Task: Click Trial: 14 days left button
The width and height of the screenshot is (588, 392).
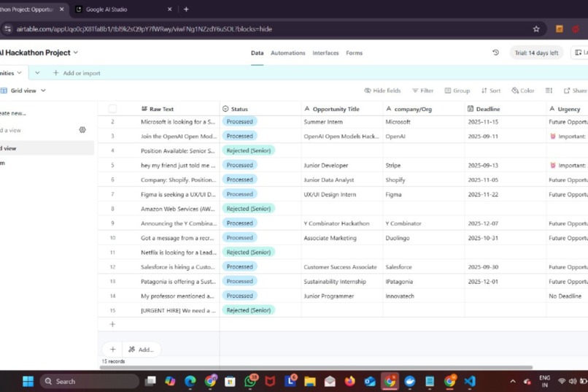Action: click(x=537, y=53)
